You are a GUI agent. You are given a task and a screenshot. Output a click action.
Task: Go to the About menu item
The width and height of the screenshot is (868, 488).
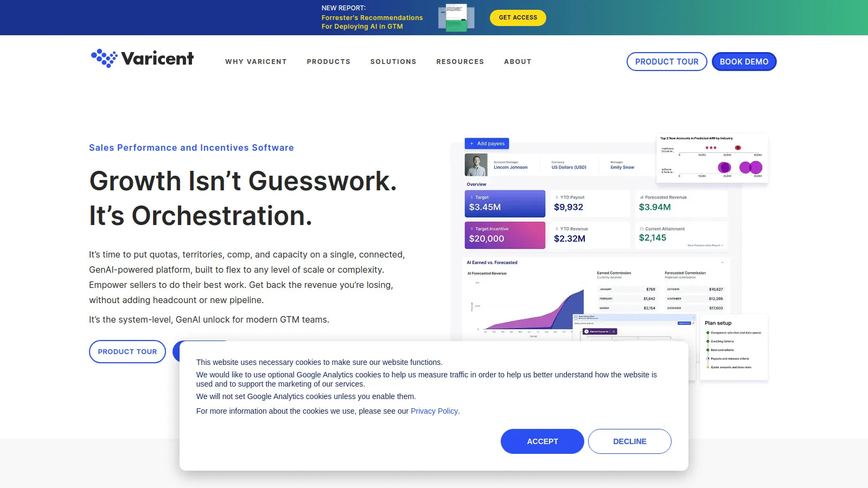coord(518,62)
